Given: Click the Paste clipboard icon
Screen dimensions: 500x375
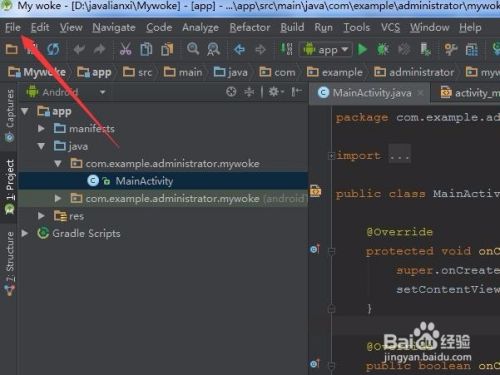Looking at the screenshot, I should pos(167,49).
